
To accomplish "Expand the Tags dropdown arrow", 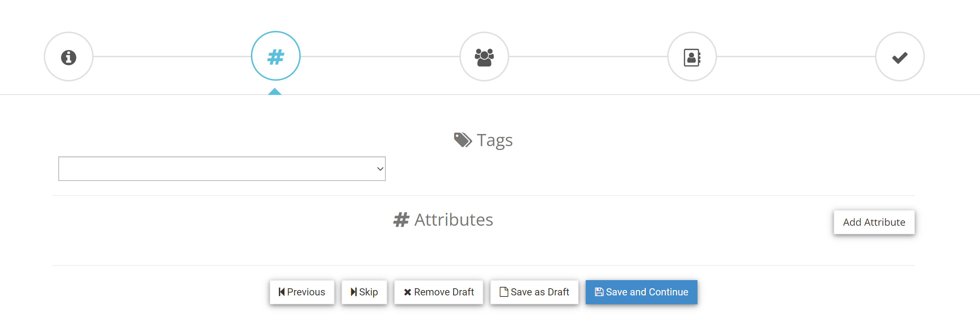I will point(380,168).
